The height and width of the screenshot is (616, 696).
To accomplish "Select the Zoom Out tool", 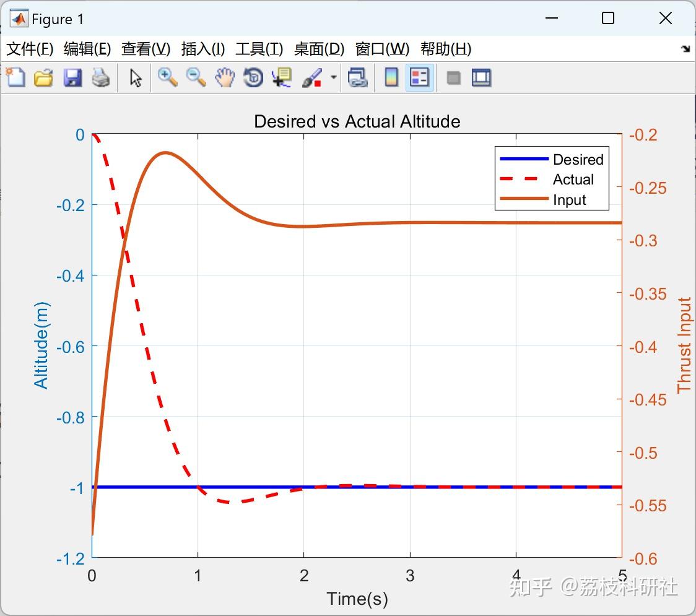I will coord(196,77).
